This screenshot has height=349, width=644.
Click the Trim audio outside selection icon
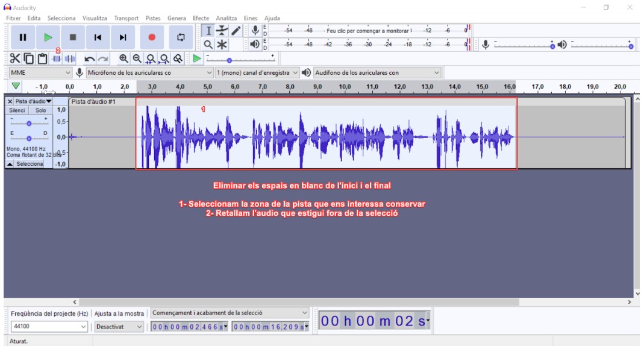pyautogui.click(x=57, y=58)
